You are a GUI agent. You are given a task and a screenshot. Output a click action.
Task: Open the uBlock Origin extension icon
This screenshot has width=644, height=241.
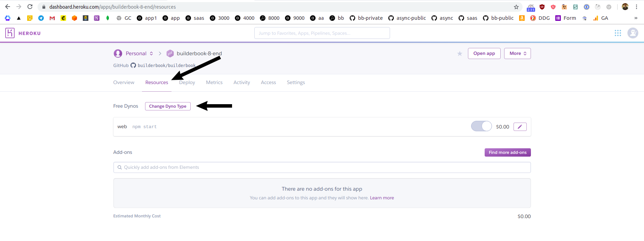pyautogui.click(x=542, y=7)
